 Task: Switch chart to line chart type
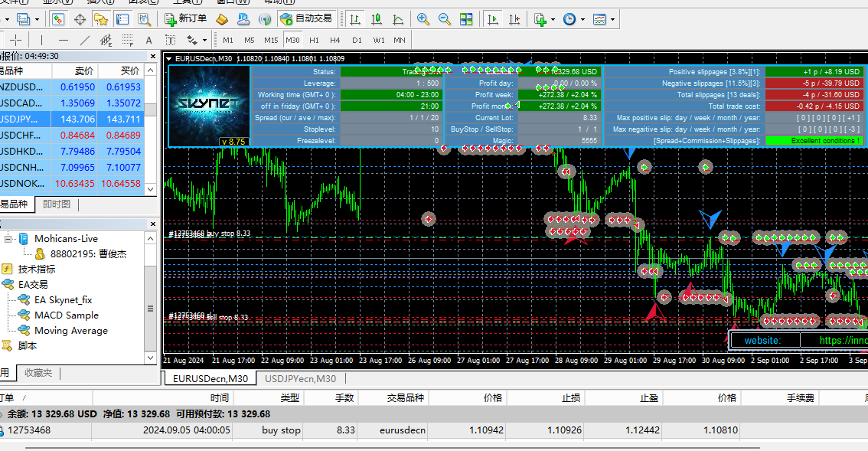pos(398,19)
